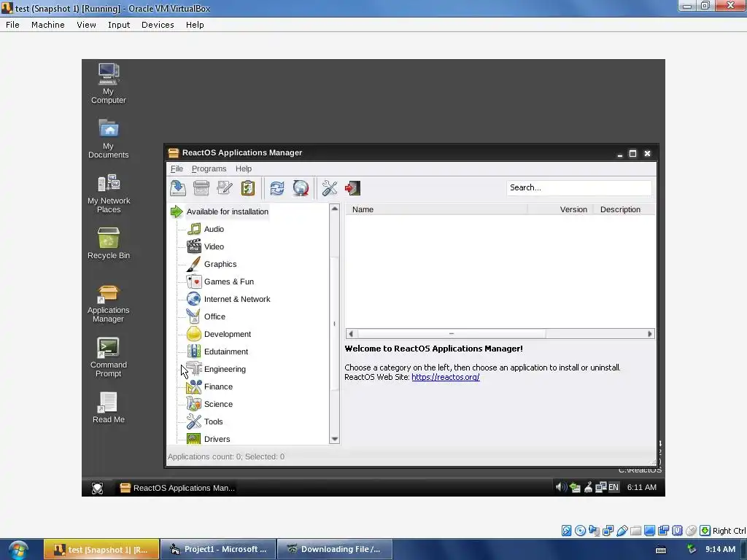Click the checklist clipboard toolbar icon
747x560 pixels.
[x=248, y=188]
